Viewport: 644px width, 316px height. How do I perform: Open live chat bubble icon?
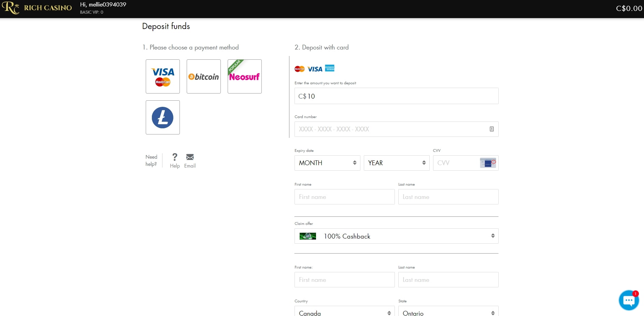pyautogui.click(x=629, y=300)
